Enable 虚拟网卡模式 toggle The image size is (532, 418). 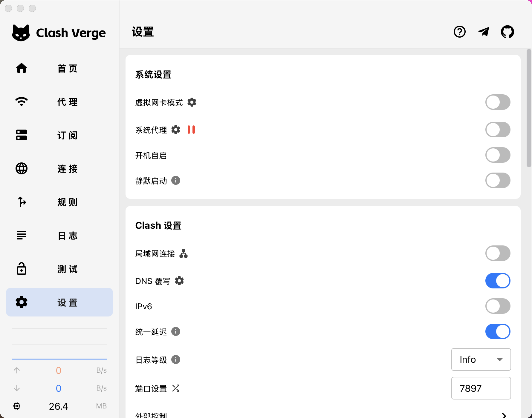click(x=498, y=102)
